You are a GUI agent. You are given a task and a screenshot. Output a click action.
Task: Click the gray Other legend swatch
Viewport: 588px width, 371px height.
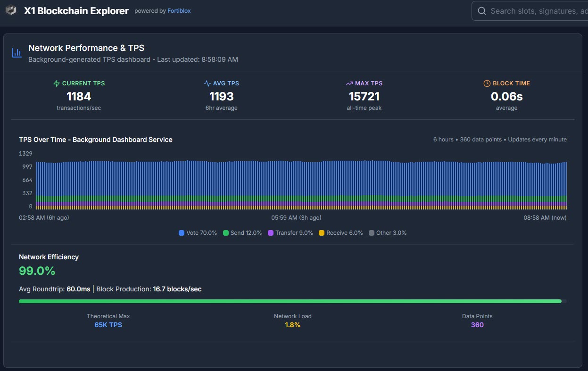tap(372, 233)
